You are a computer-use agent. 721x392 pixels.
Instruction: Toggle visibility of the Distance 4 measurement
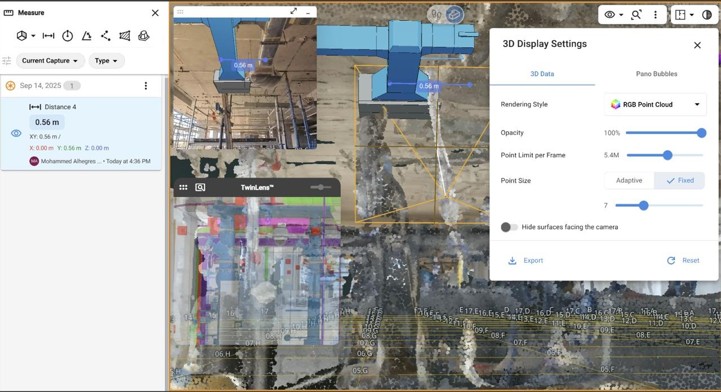(x=16, y=133)
